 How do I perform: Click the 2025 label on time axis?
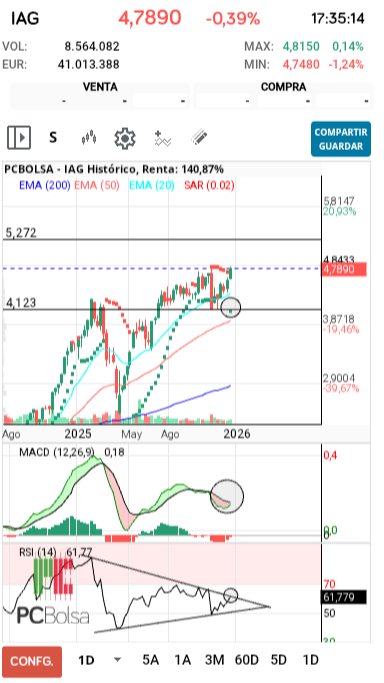tap(78, 434)
